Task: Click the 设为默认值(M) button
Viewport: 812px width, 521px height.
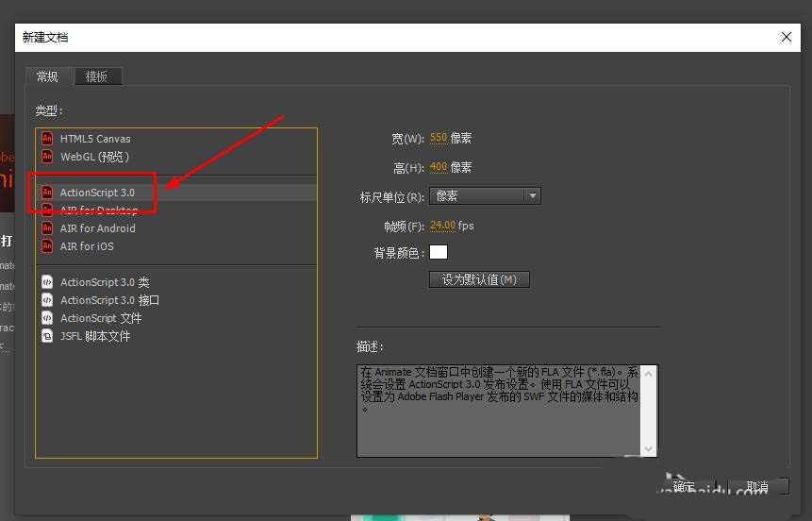Action: point(479,279)
